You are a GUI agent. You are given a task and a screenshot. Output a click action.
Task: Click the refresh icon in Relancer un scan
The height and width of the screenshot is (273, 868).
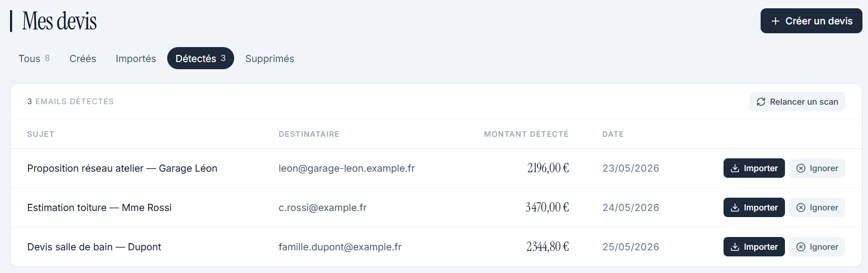[761, 102]
